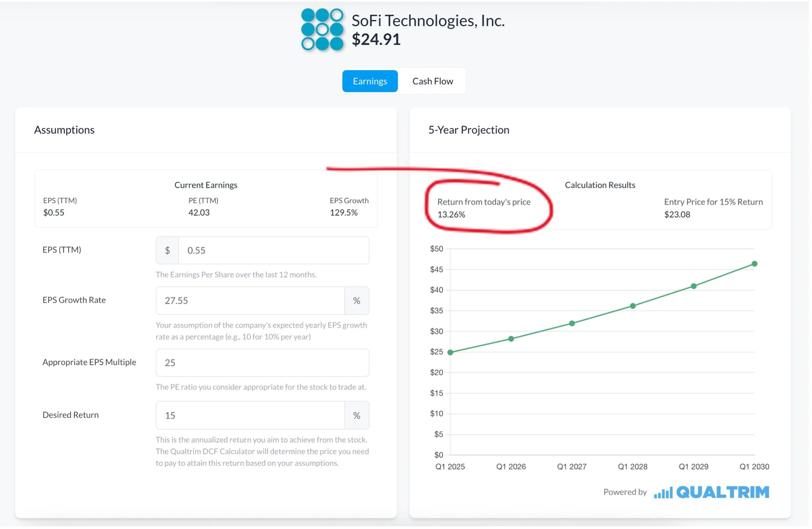812x529 pixels.
Task: Click the Q1 2027 data point on chart
Action: tap(572, 323)
